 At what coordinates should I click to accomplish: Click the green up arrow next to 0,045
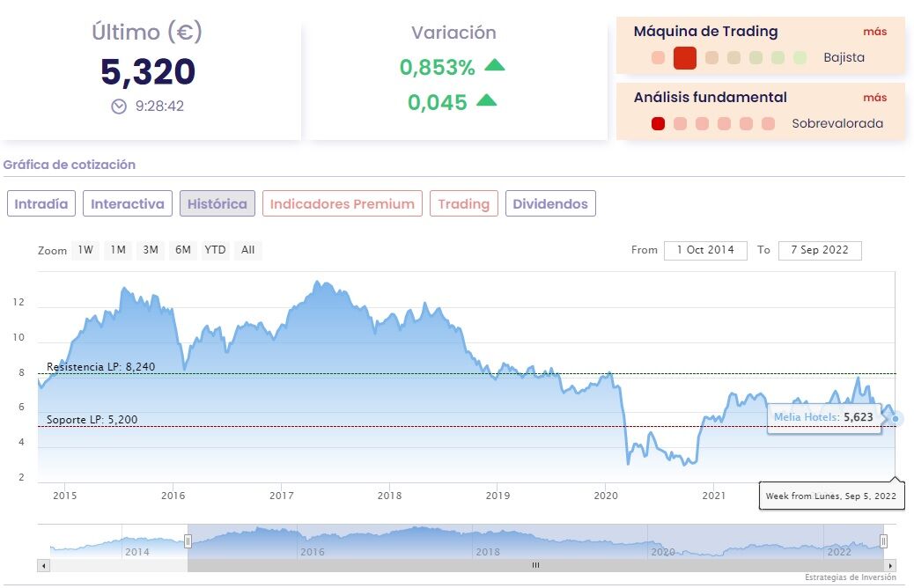click(486, 100)
